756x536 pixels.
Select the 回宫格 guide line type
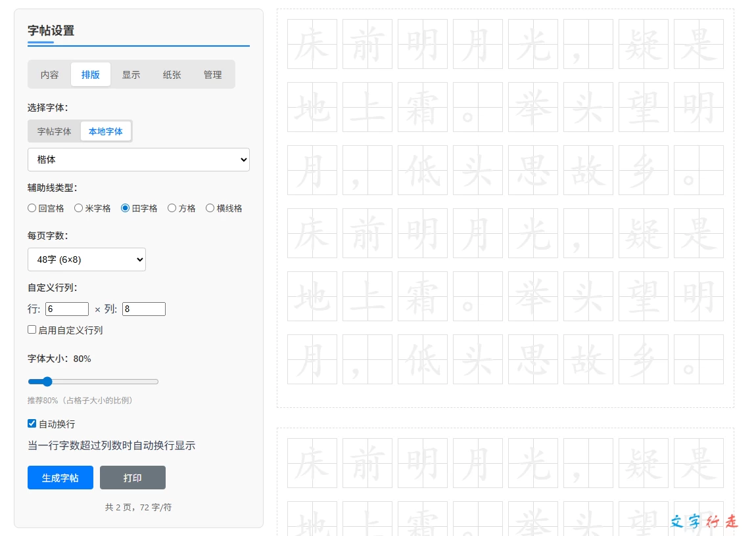(32, 208)
